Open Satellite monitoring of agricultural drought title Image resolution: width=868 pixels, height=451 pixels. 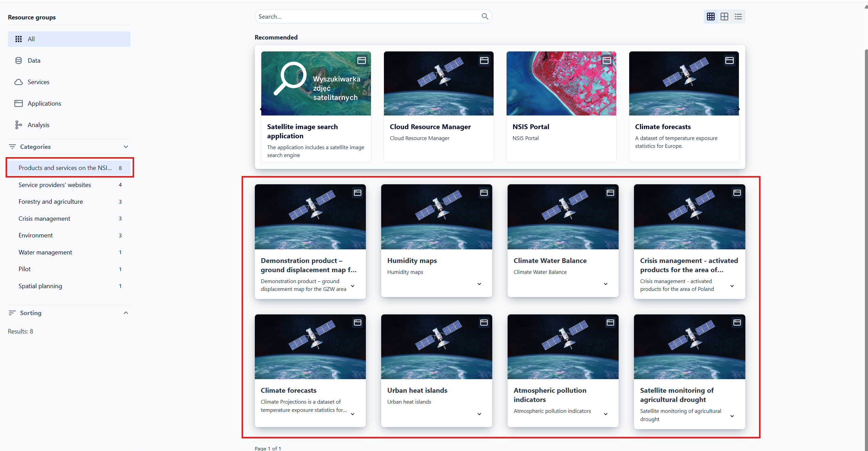click(x=677, y=395)
